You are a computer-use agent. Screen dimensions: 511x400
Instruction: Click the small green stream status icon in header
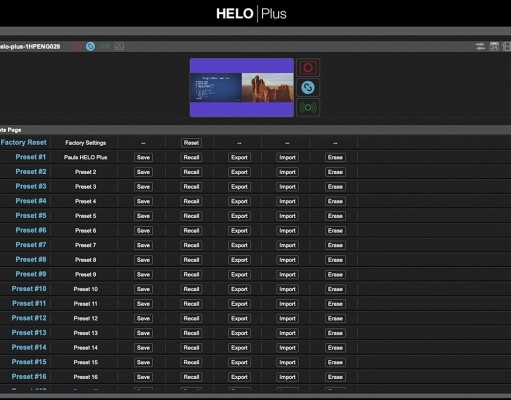[x=105, y=46]
